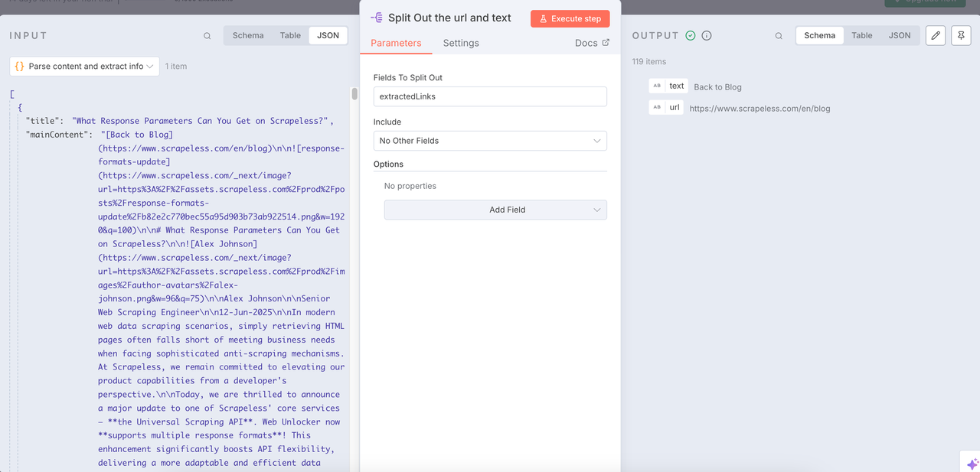Search the INPUT panel with magnifier icon
The height and width of the screenshot is (472, 980).
pyautogui.click(x=207, y=36)
